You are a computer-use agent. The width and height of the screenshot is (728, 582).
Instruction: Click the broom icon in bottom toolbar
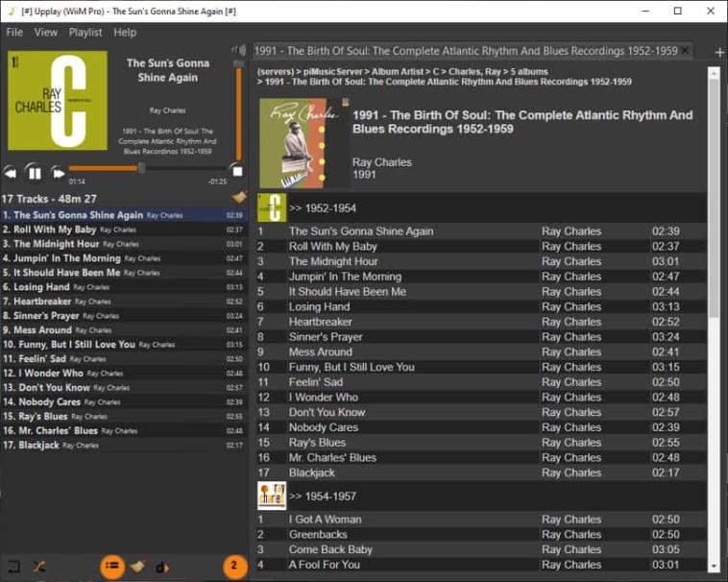coord(137,567)
